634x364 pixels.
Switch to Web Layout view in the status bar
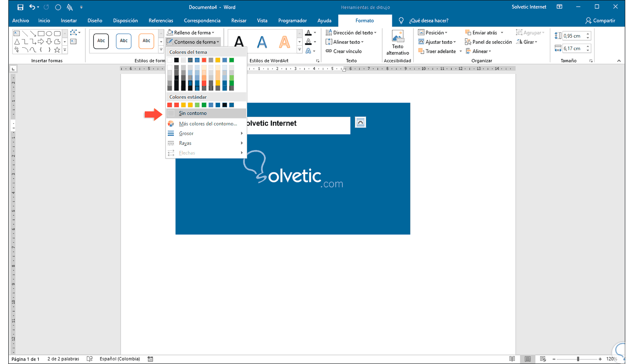543,359
